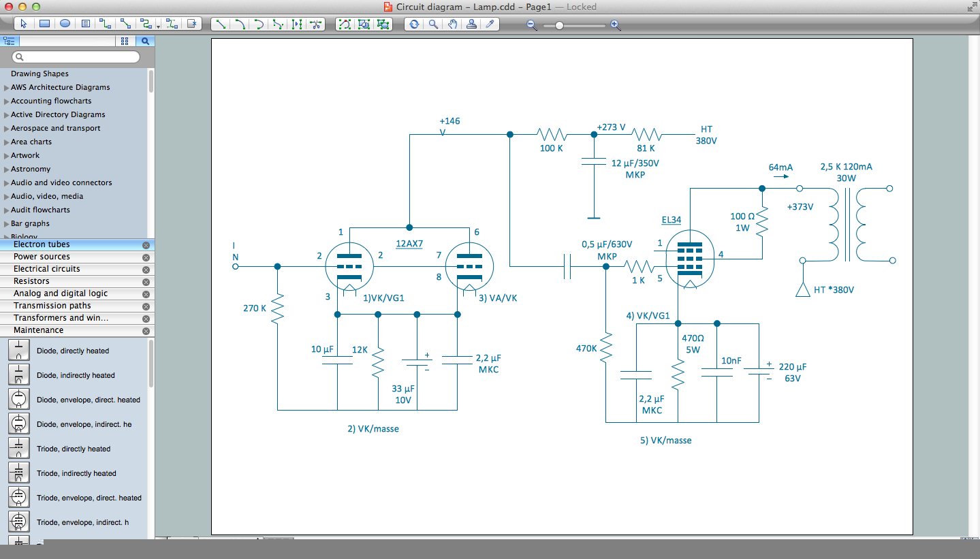
Task: Select the pointer arrow tool
Action: point(24,24)
